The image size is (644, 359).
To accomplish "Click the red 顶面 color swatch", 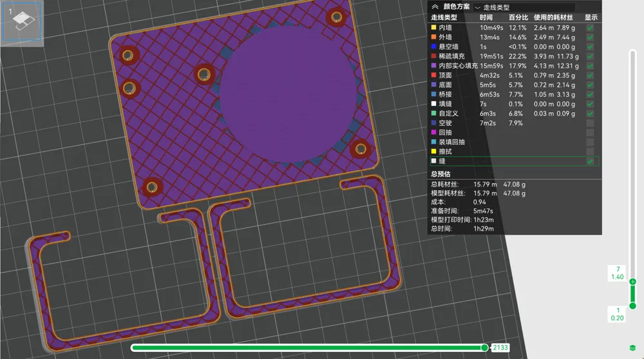I will click(433, 75).
